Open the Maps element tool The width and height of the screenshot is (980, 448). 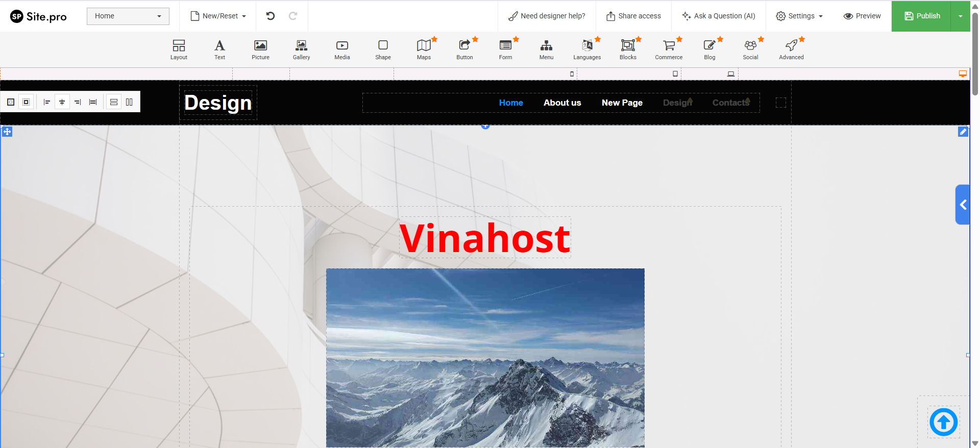[x=424, y=49]
